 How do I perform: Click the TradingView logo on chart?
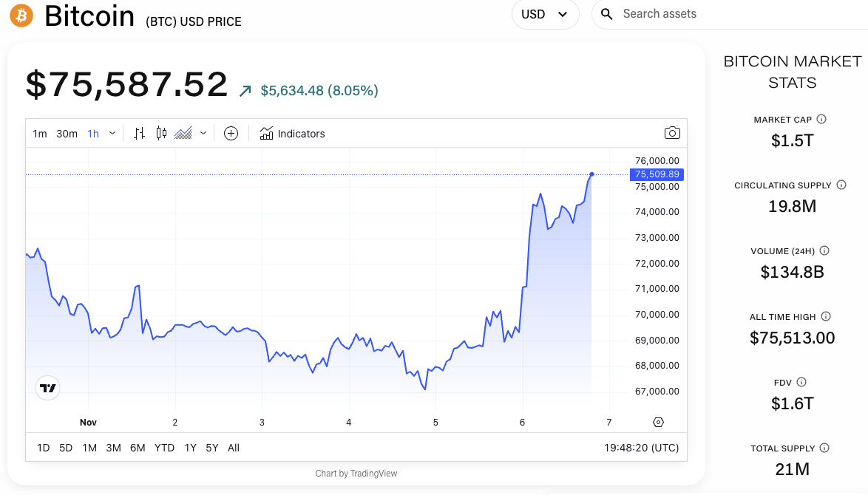(48, 388)
